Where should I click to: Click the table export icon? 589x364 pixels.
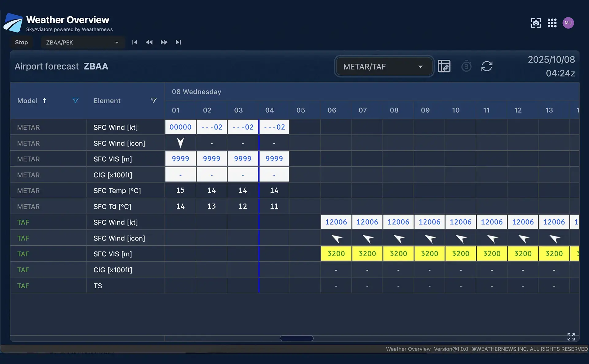(x=444, y=66)
